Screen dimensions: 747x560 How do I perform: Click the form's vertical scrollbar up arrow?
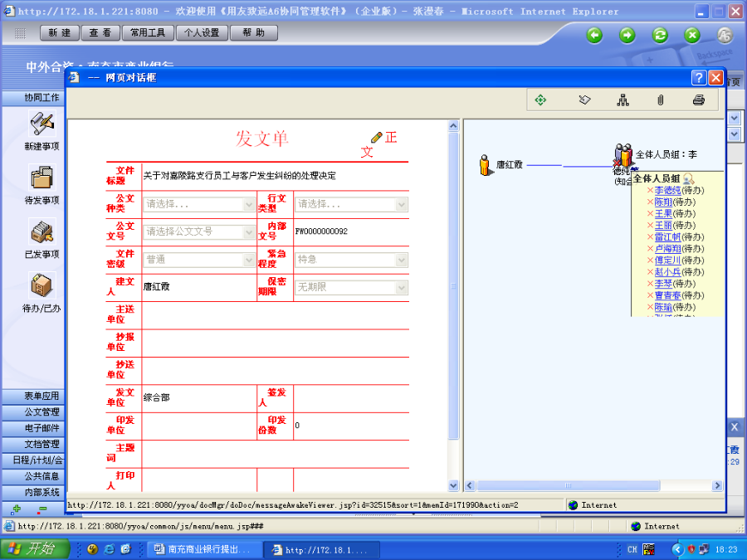click(453, 126)
